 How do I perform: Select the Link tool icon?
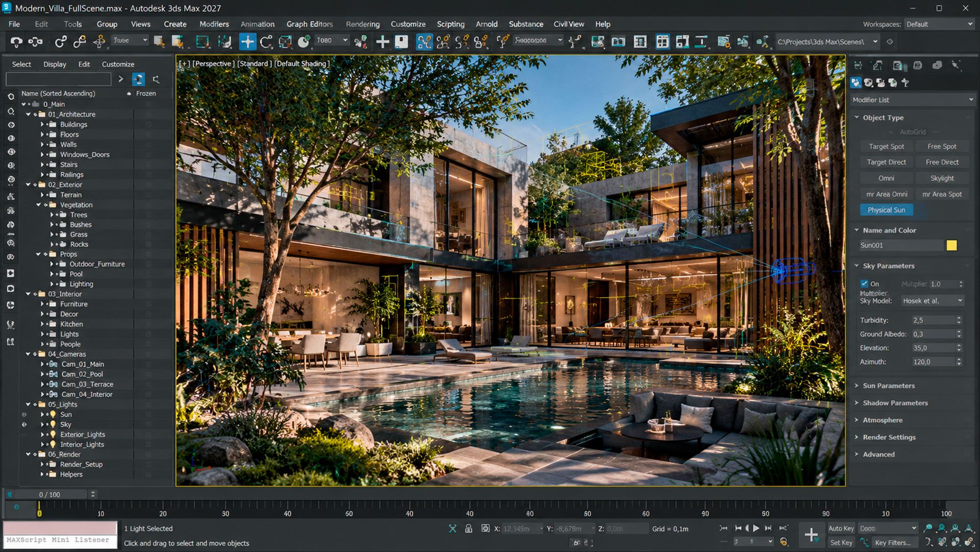pyautogui.click(x=61, y=41)
